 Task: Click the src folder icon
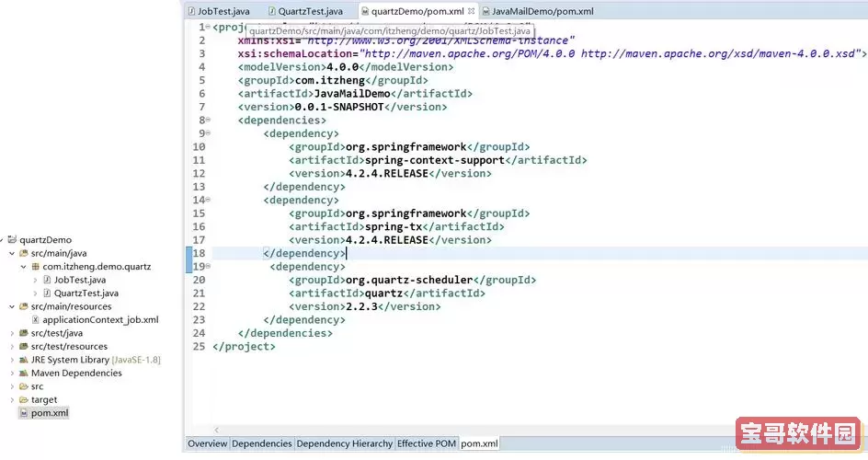(x=24, y=385)
